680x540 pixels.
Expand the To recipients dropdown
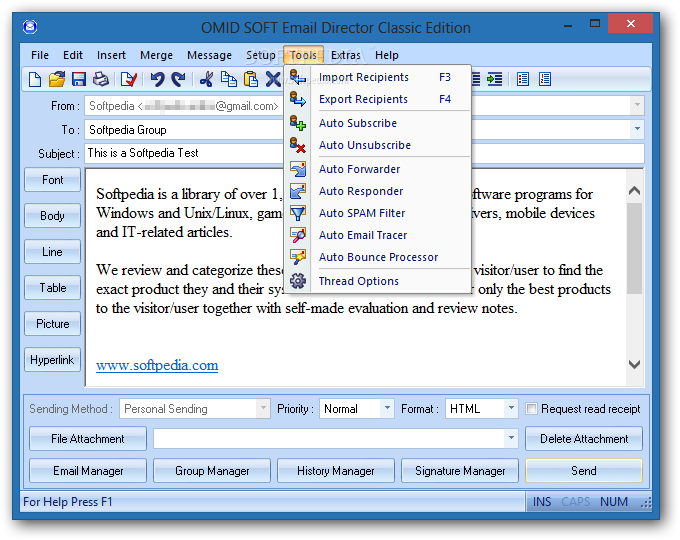tap(637, 129)
